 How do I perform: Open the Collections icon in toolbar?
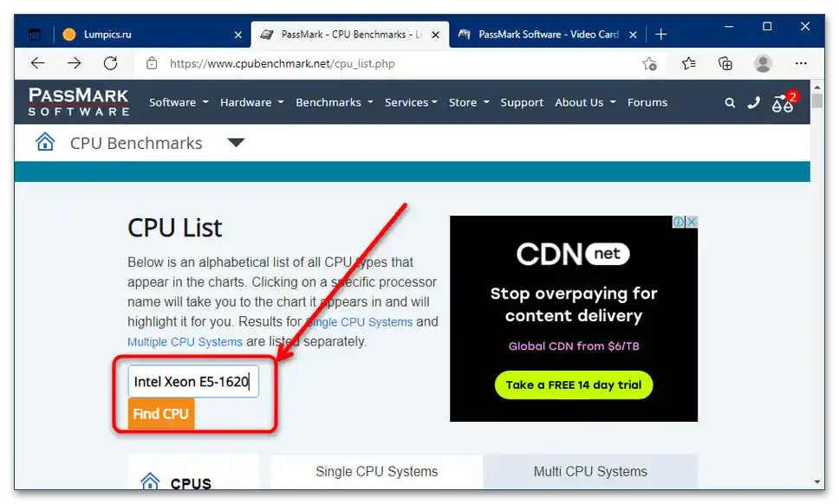(x=725, y=63)
